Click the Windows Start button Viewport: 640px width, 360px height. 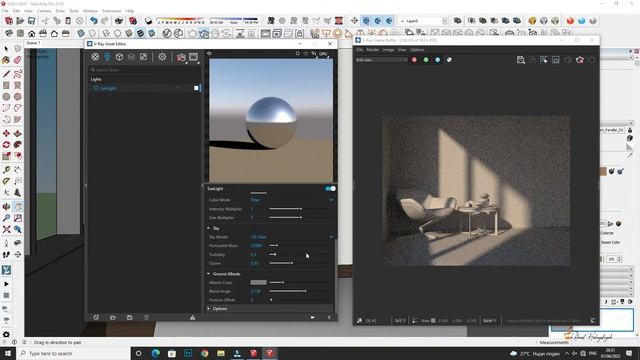click(8, 353)
